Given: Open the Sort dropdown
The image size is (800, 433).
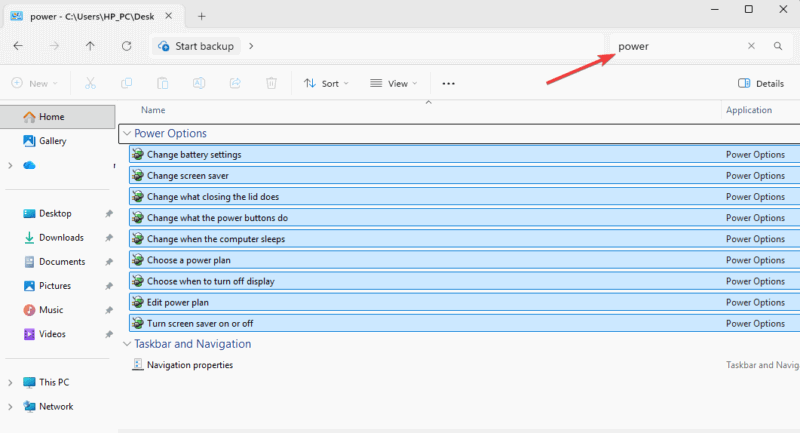Looking at the screenshot, I should tap(326, 84).
